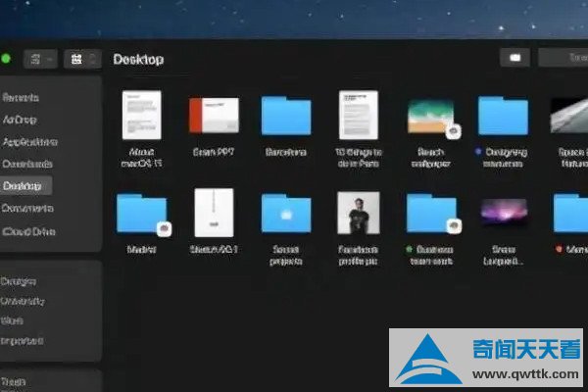Open the Snow Leopard wallpaper thumbnail

pyautogui.click(x=503, y=213)
